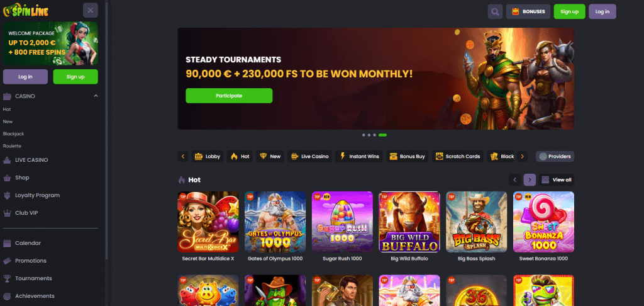644x306 pixels.
Task: Select the Loyalty Program icon
Action: (x=6, y=195)
